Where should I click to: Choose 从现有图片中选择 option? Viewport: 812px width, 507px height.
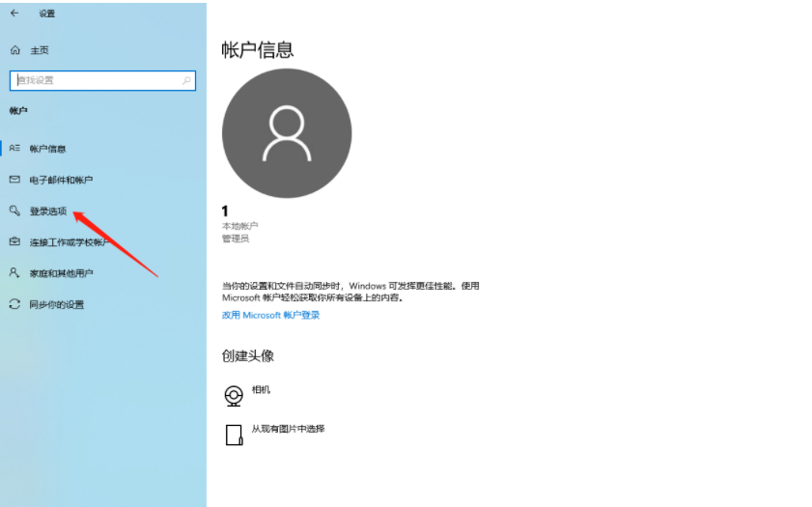click(288, 429)
